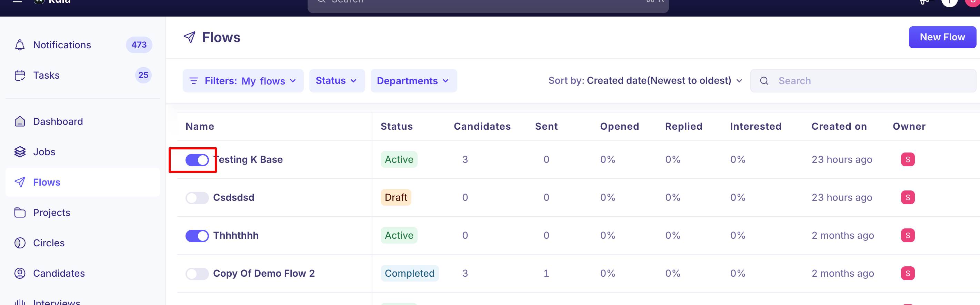Image resolution: width=980 pixels, height=305 pixels.
Task: Click "23 hours ago" in Testing K Base row
Action: 841,159
